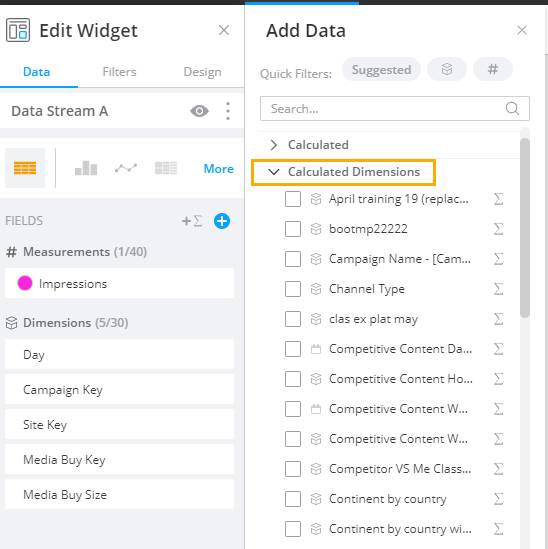Click the cube icon beside Channel Type

(x=316, y=289)
